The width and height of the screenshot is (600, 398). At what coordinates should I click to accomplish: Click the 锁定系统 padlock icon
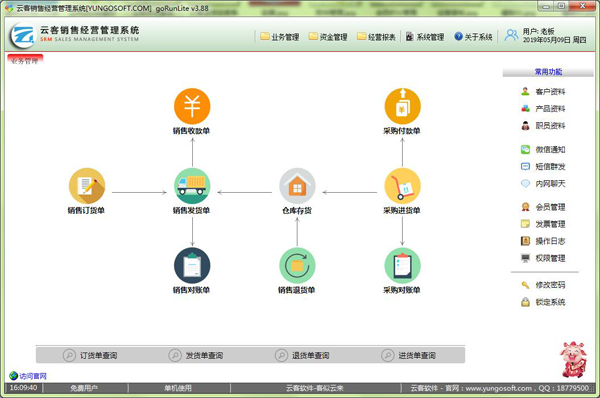point(525,302)
